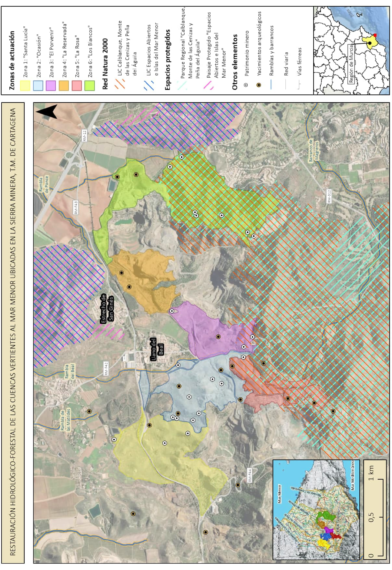Click the 'Ramblas y barrancos' legend label
Viewport: 392px width, 570px height.
(271, 51)
